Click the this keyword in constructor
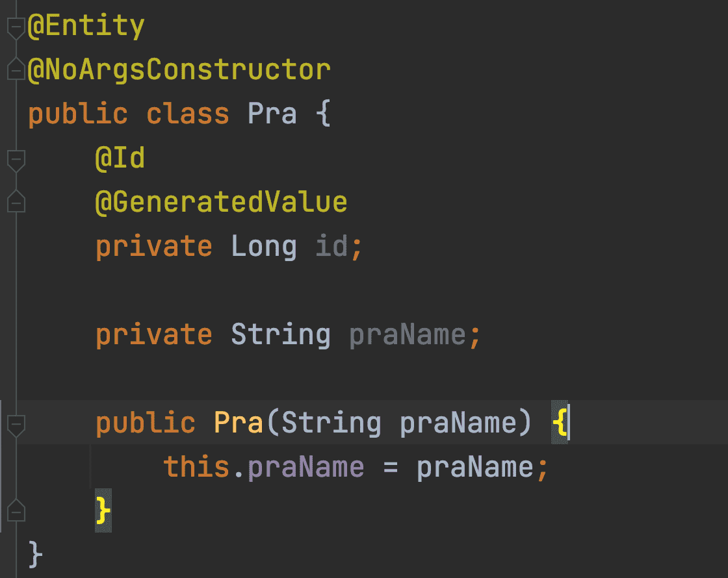728x578 pixels. (196, 466)
